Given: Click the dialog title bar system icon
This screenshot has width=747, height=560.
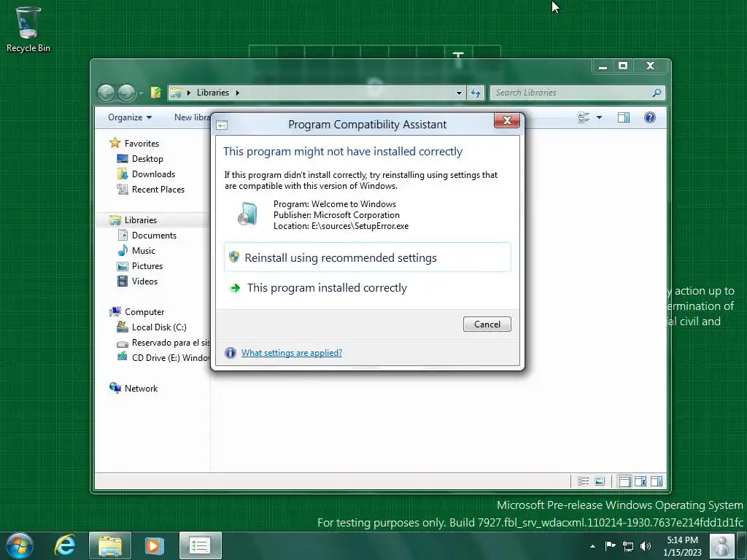Looking at the screenshot, I should [x=222, y=125].
